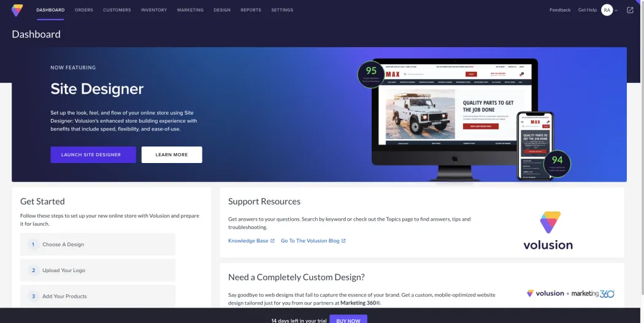
Task: Click the 95 score badge
Action: (x=371, y=74)
